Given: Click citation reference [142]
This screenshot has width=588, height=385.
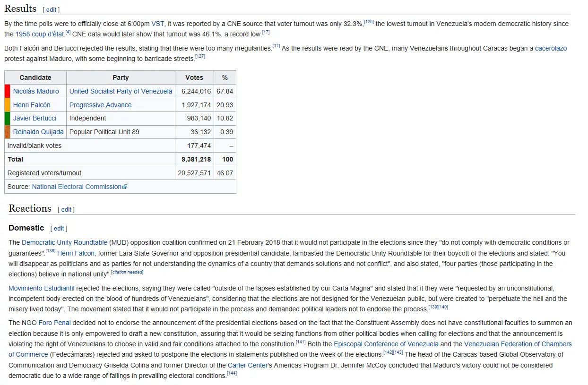Looking at the screenshot, I should pyautogui.click(x=388, y=352).
